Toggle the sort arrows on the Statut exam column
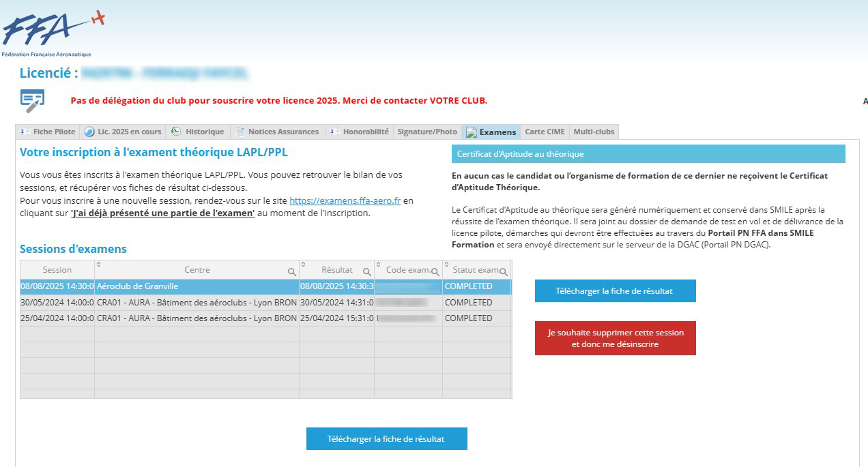868x467 pixels. pyautogui.click(x=446, y=264)
